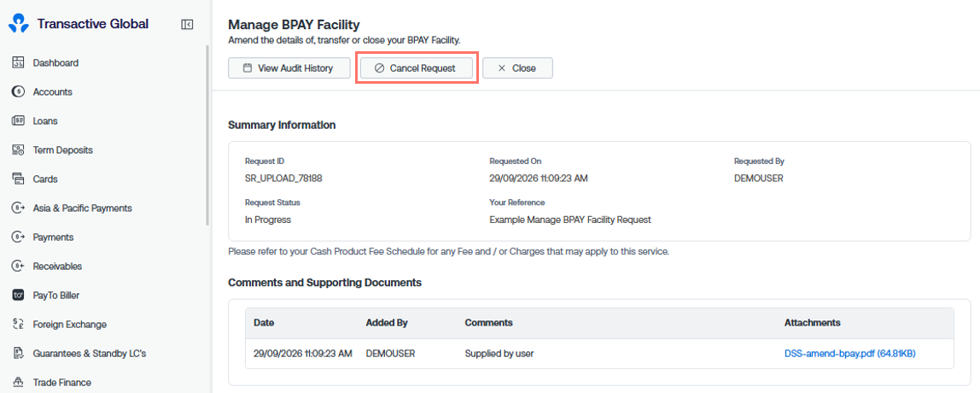Open the Loans section
The image size is (980, 393).
(45, 120)
